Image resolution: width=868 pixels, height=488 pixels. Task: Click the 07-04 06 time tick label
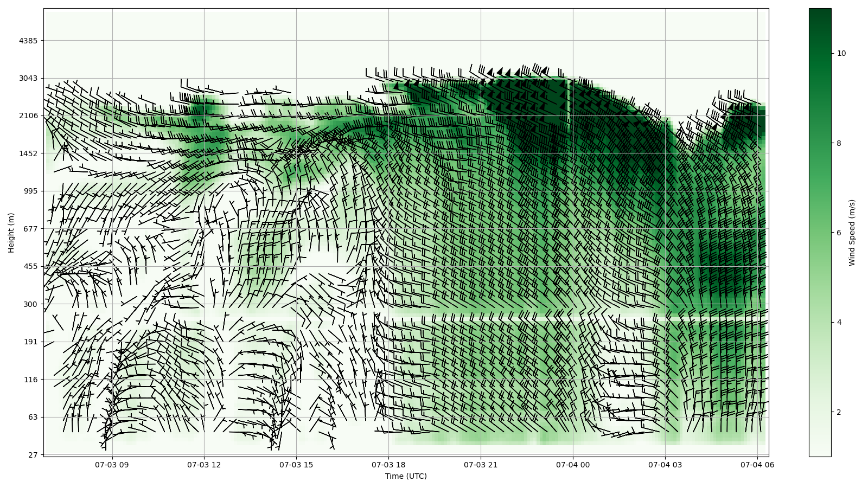pos(757,465)
